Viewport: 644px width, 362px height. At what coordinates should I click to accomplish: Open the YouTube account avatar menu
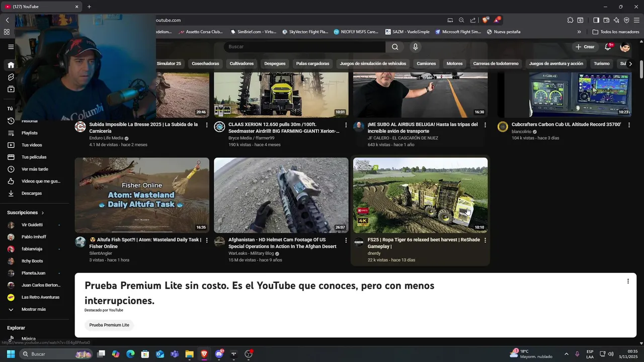tap(625, 47)
